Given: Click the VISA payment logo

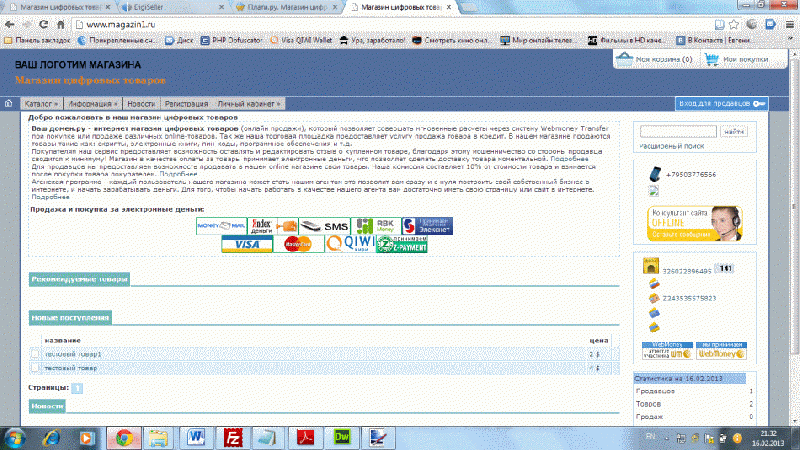Looking at the screenshot, I should [x=247, y=244].
